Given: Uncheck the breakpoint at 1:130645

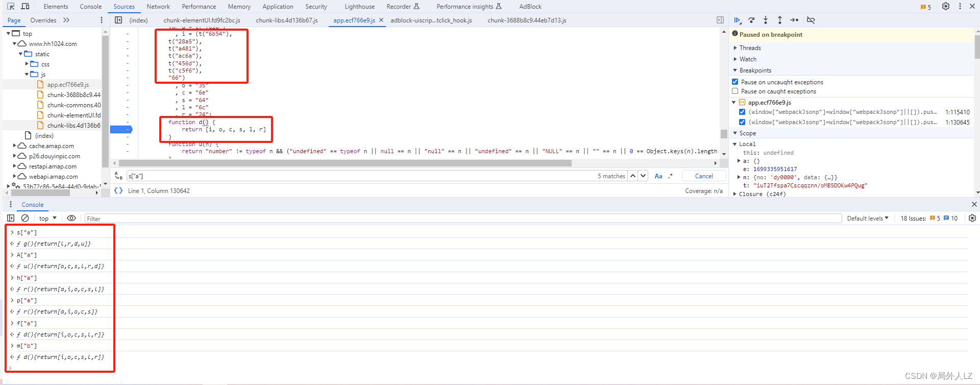Looking at the screenshot, I should pos(742,122).
